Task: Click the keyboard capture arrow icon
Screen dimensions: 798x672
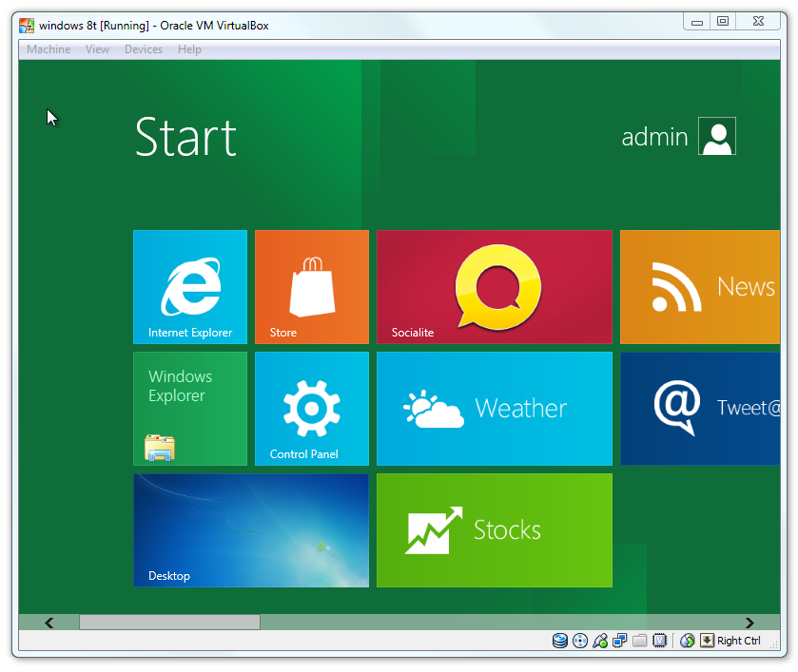Action: pyautogui.click(x=707, y=641)
